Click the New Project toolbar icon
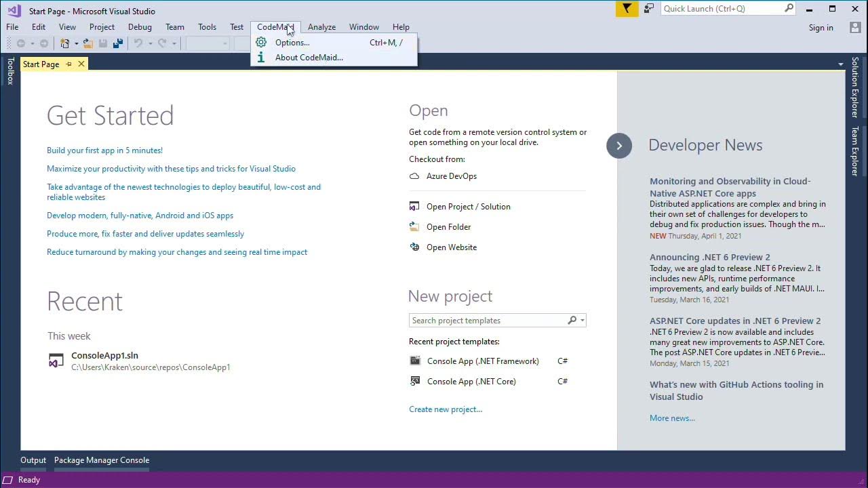This screenshot has height=488, width=868. click(65, 43)
